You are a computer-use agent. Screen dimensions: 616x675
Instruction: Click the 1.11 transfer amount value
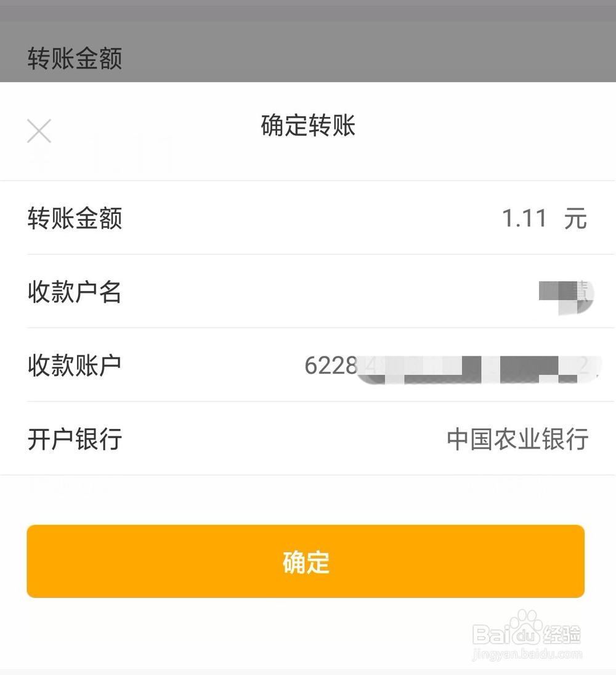click(x=524, y=218)
